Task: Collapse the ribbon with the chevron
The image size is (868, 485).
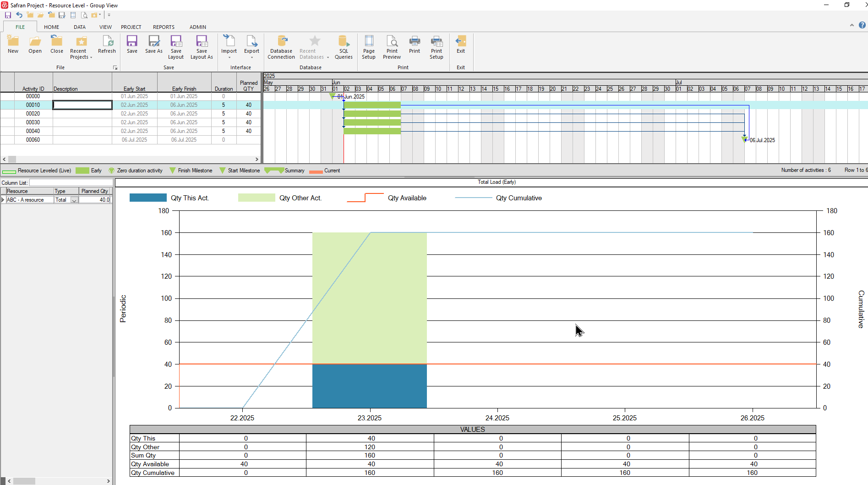Action: (x=852, y=25)
